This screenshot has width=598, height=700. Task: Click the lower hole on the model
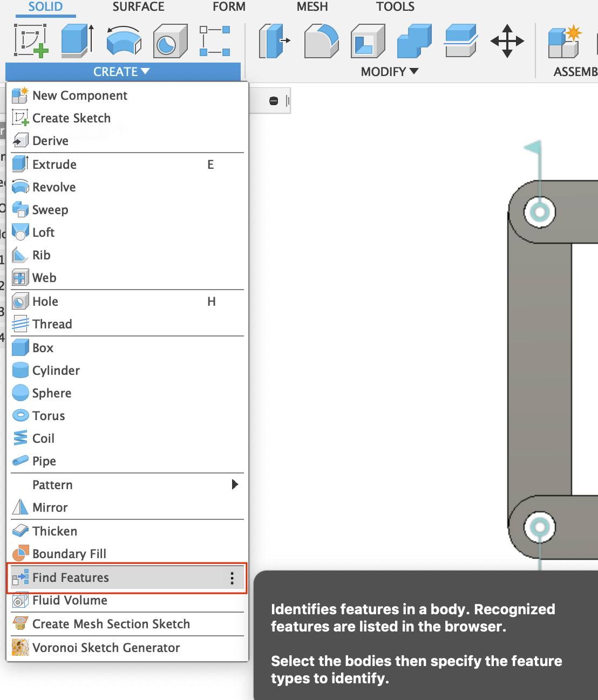click(540, 527)
